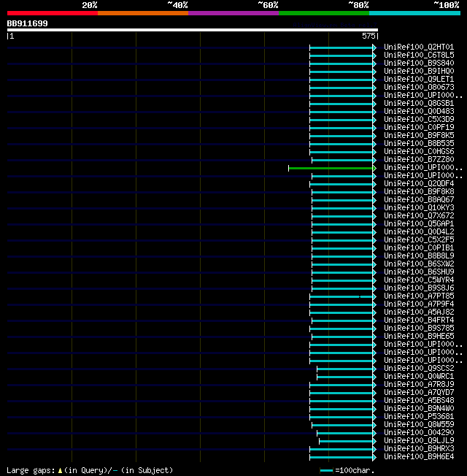Click the green ~80% identity legend segment
The image size is (467, 476).
(324, 13)
